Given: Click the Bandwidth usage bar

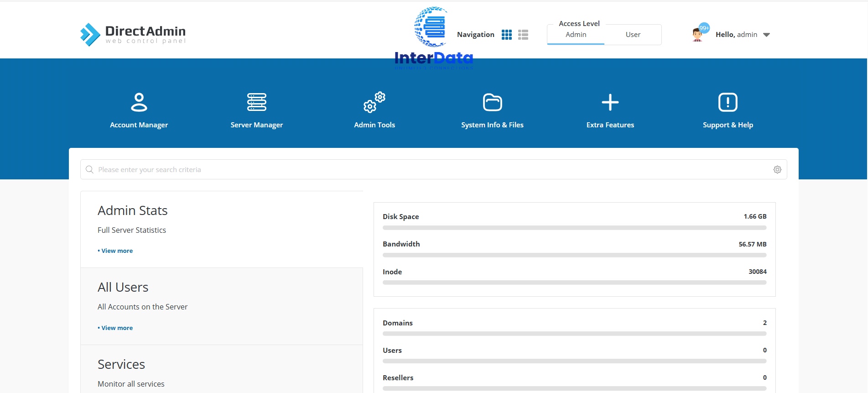Looking at the screenshot, I should click(x=574, y=255).
